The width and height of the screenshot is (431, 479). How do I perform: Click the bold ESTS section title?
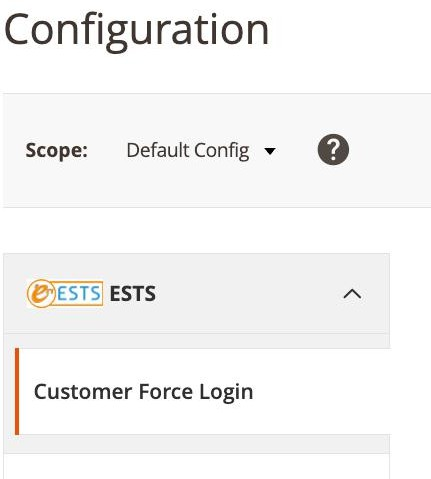(133, 294)
